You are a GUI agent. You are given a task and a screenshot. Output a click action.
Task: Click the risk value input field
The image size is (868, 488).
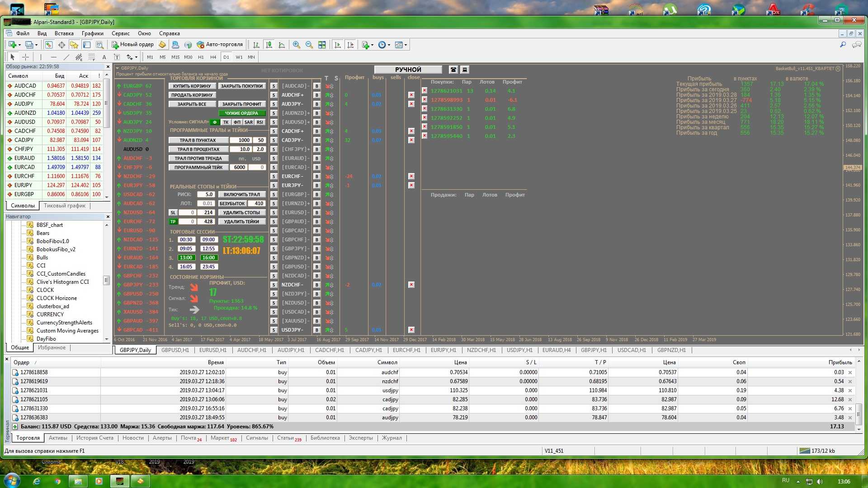click(x=206, y=194)
